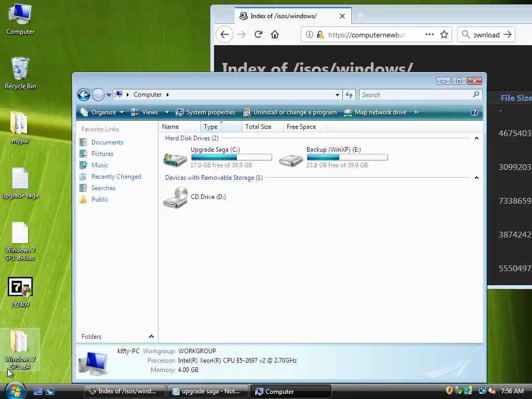Viewport: 532px width, 399px height.
Task: Open a new browser tab
Action: click(x=360, y=15)
